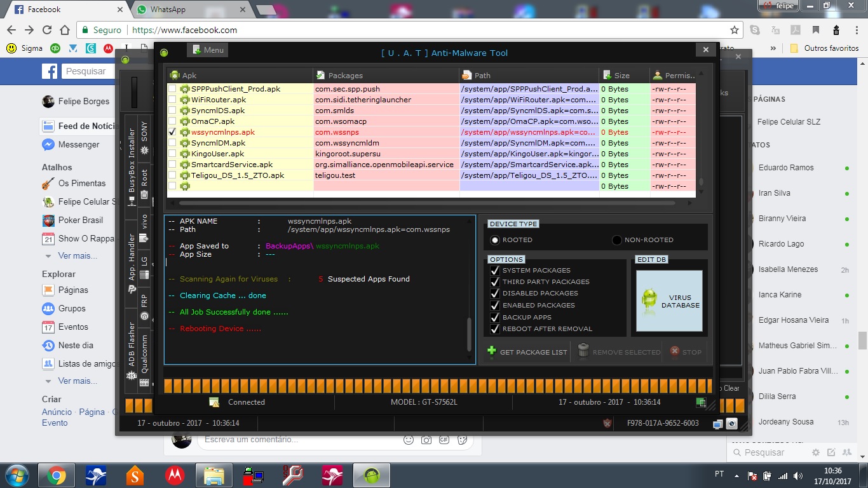Open Outros favoritos bookmarks folder
The height and width of the screenshot is (488, 868).
click(x=825, y=48)
